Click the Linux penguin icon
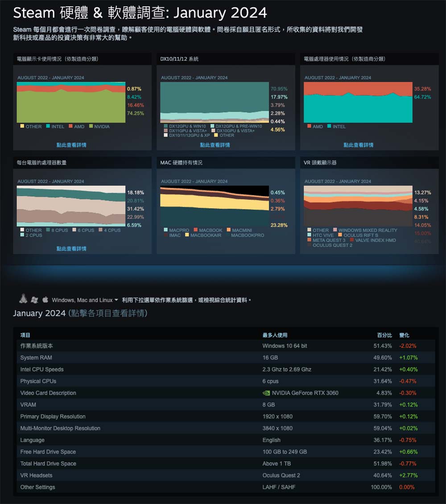 [23, 299]
